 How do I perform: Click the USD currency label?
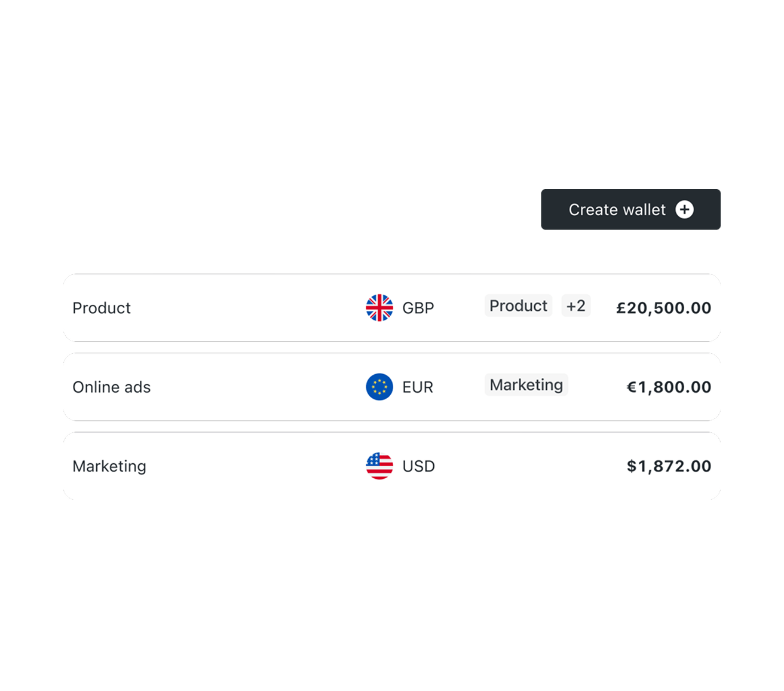[x=418, y=466]
